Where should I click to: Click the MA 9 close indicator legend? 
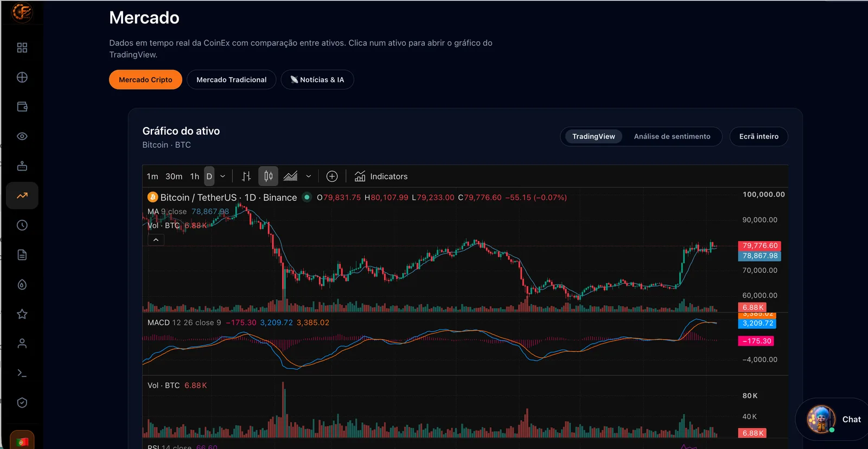click(x=167, y=212)
